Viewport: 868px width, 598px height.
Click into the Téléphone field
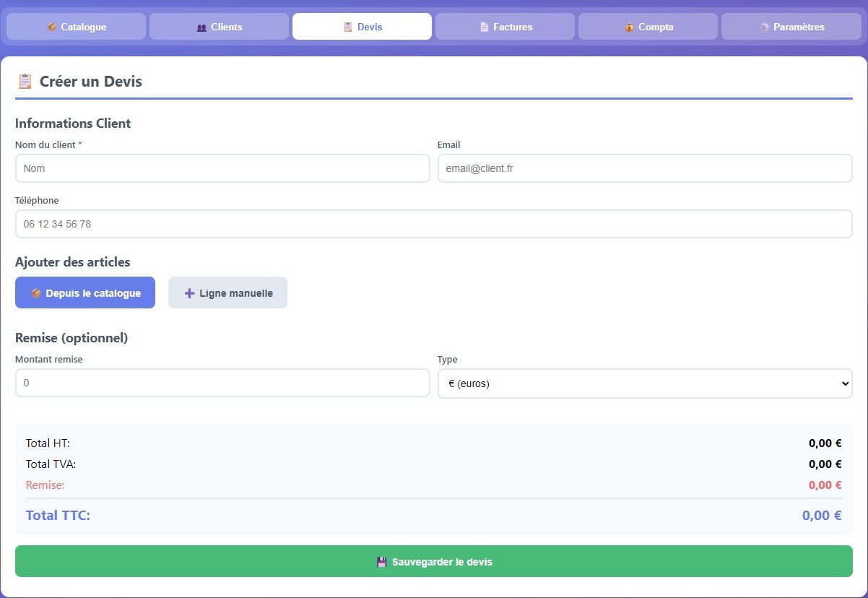[x=433, y=224]
